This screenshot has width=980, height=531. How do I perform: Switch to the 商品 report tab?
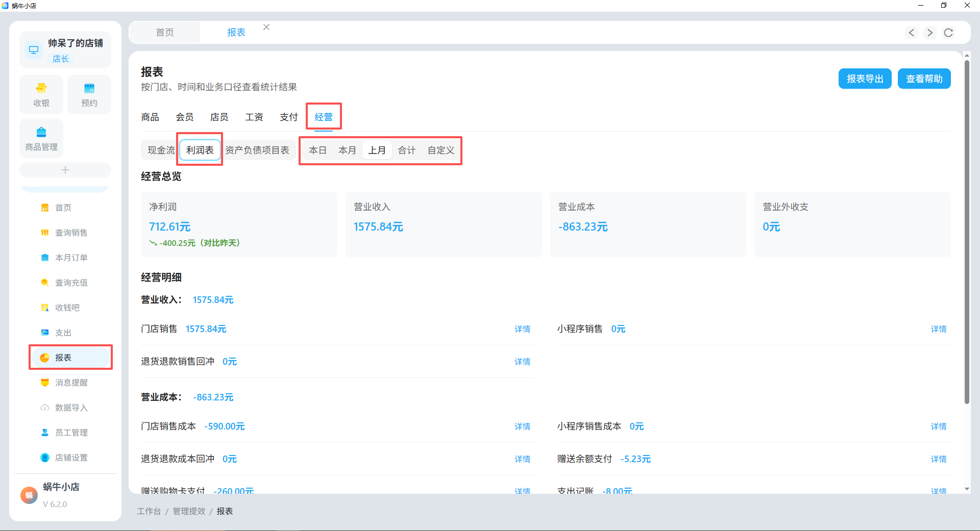[150, 117]
